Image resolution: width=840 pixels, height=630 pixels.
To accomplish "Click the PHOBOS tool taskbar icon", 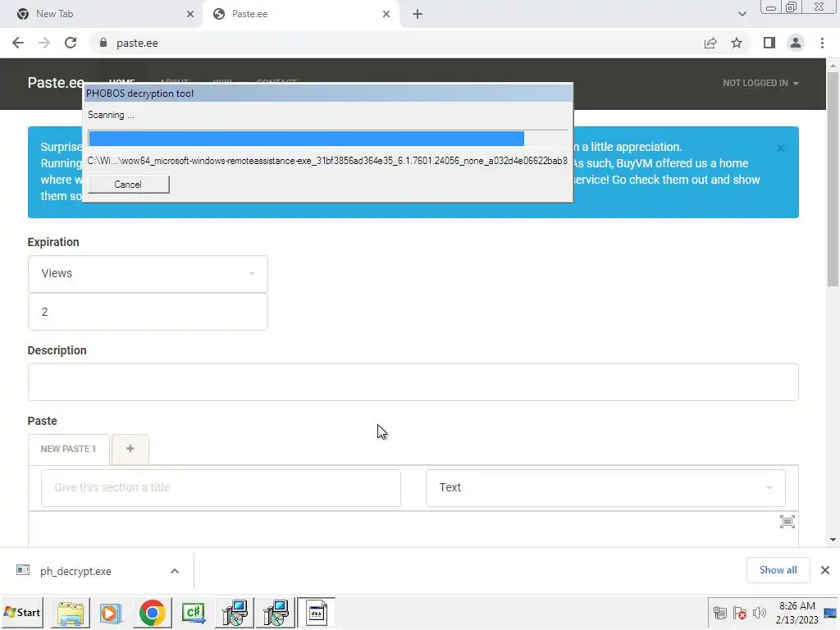I will tap(316, 613).
